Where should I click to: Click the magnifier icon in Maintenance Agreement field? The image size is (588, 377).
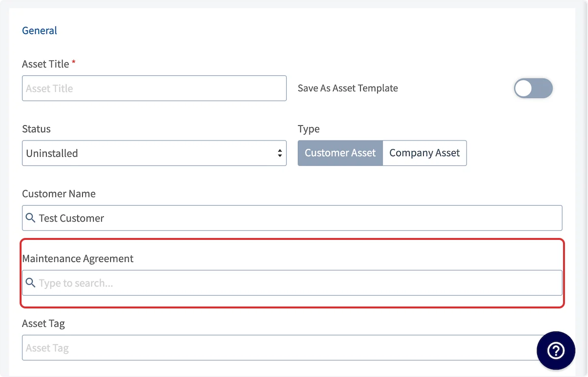click(30, 283)
